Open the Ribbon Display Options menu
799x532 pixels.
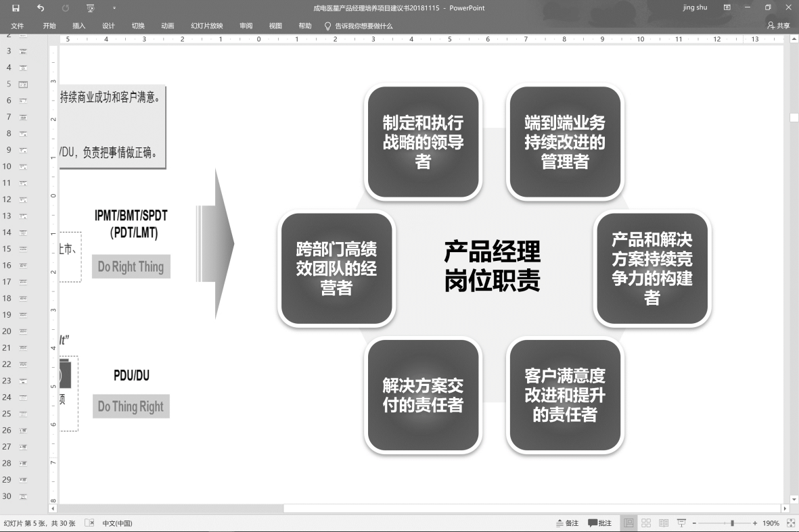click(x=727, y=8)
